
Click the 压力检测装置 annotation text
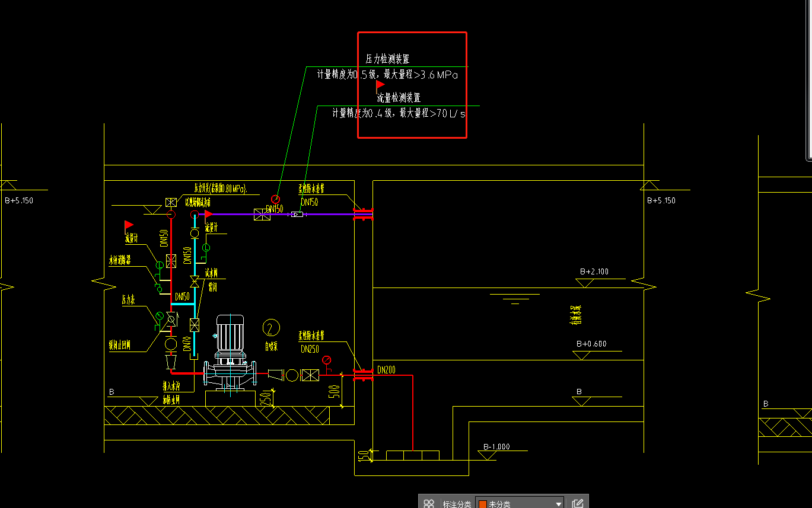tap(387, 59)
